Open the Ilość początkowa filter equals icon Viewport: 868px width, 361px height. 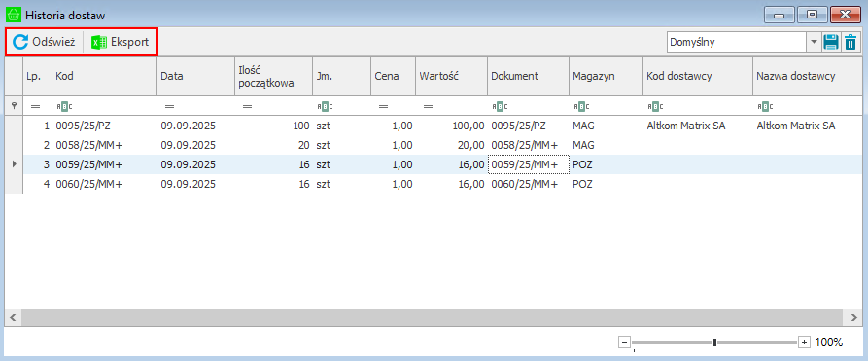pos(247,106)
